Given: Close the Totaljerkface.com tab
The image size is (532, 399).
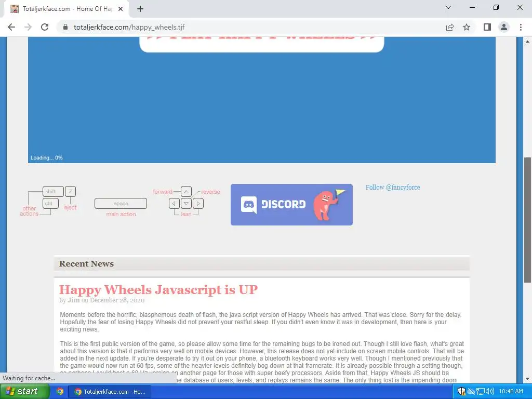Looking at the screenshot, I should tap(121, 9).
